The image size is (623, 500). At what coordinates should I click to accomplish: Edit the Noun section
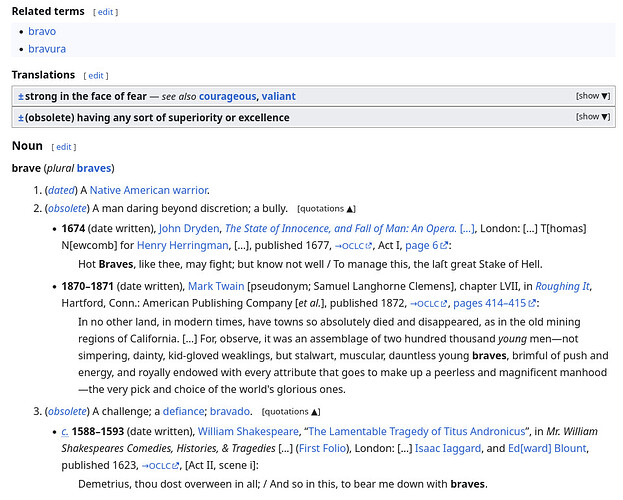63,147
